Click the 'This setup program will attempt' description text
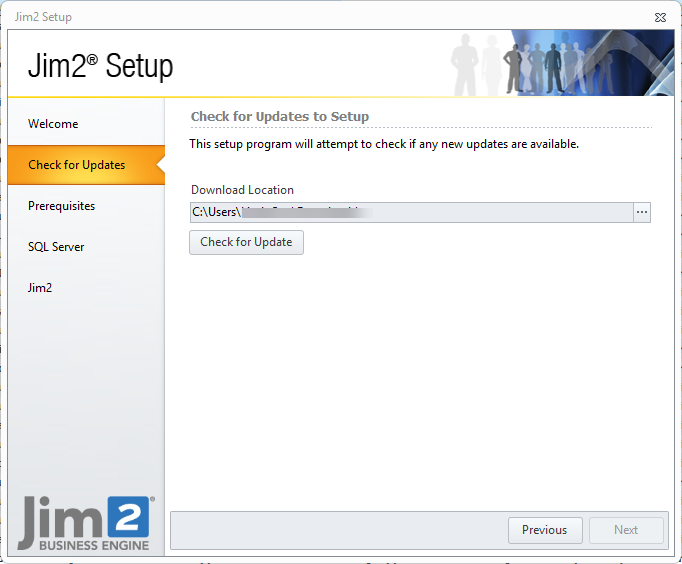This screenshot has height=564, width=682. pos(384,144)
